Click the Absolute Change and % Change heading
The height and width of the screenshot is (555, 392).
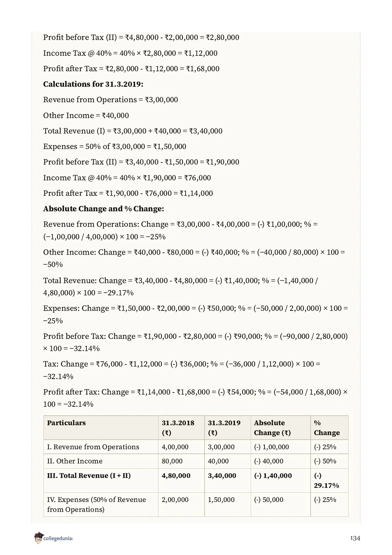(103, 209)
